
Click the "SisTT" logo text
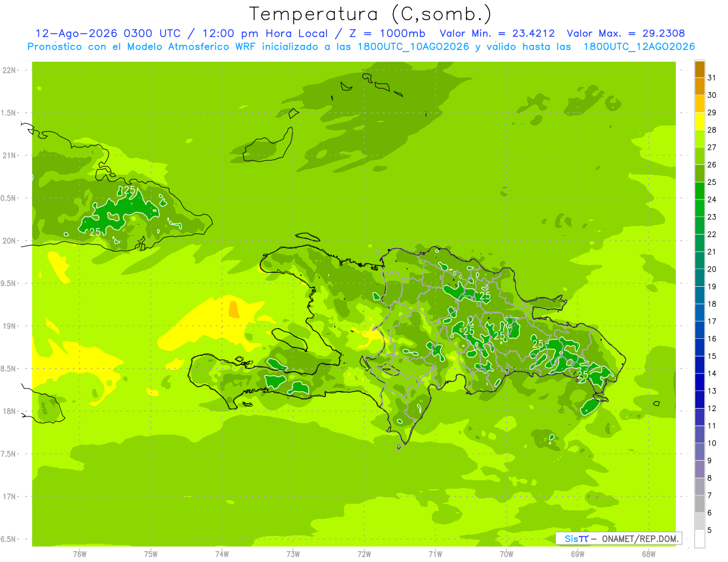[x=576, y=538]
